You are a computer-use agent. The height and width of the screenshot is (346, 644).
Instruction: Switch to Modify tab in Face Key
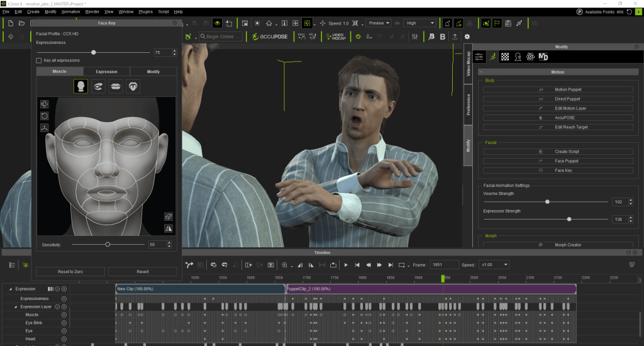pos(153,72)
